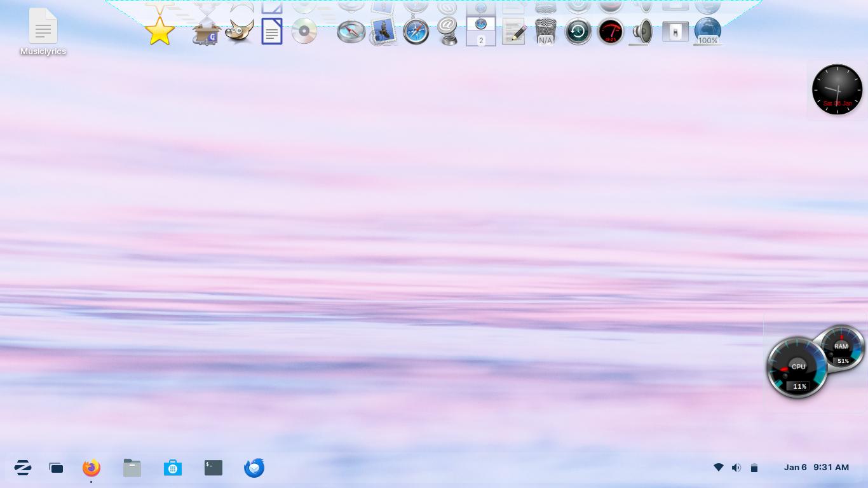Click the @ spring contacts icon
This screenshot has width=868, height=488.
(448, 31)
